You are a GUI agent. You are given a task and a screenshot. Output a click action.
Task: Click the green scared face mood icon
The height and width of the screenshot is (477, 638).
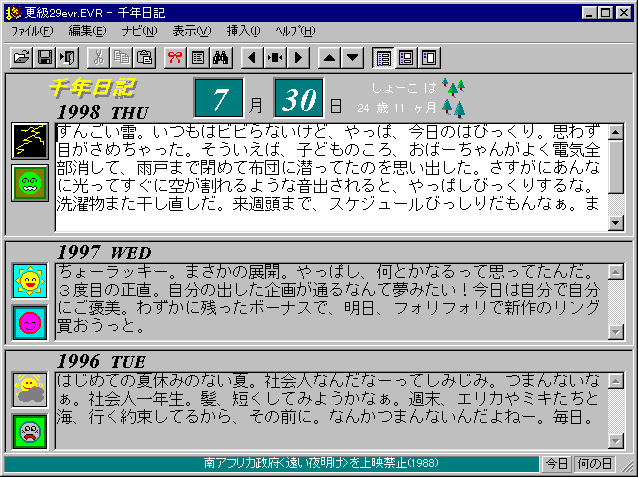pos(30,183)
